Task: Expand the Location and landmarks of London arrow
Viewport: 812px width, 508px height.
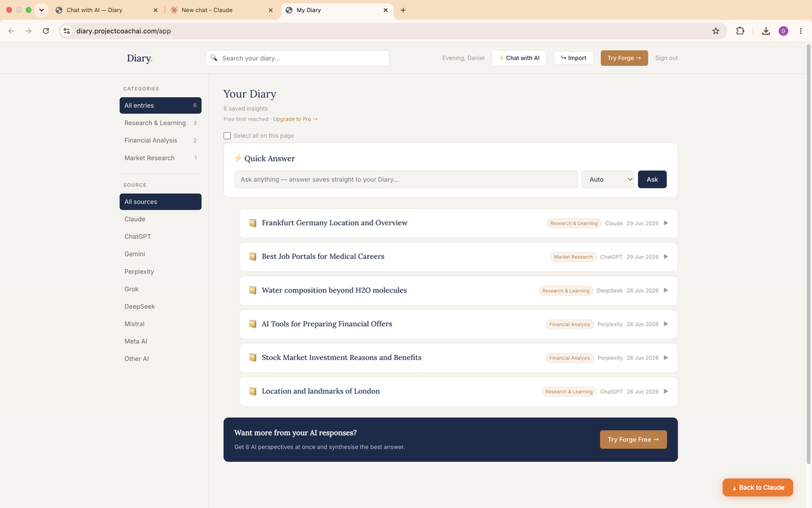Action: pyautogui.click(x=665, y=391)
